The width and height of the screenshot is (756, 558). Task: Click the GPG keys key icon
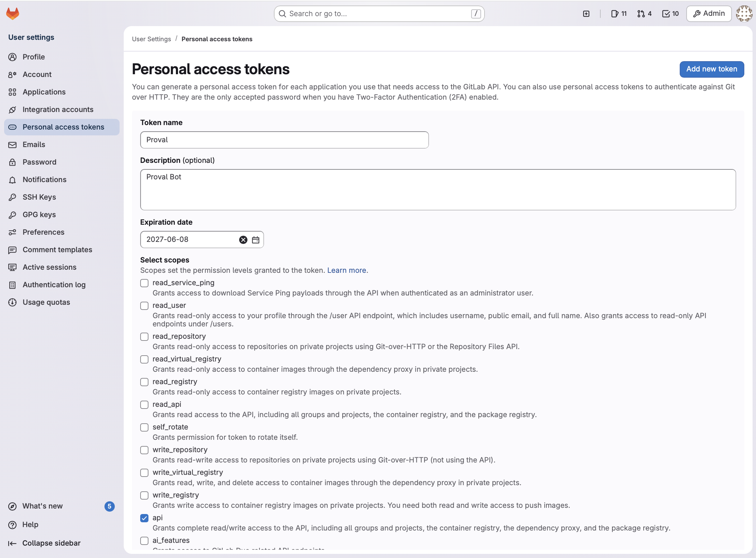click(12, 215)
